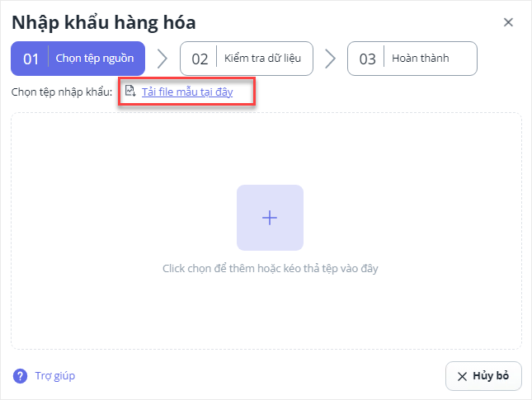
Task: Click the 'Chọn tệp nhập khẩu:' label
Action: click(62, 92)
